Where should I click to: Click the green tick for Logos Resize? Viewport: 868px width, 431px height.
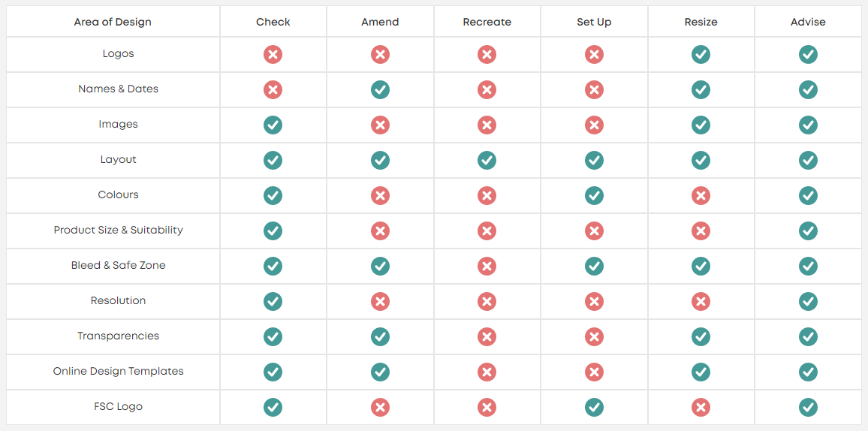(701, 54)
